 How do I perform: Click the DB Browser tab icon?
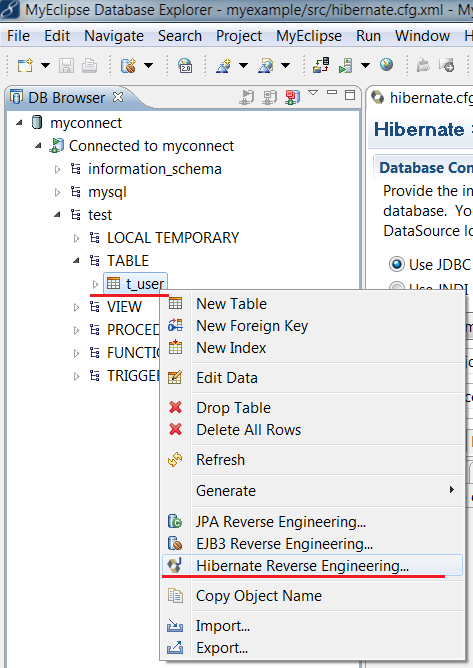[16, 98]
